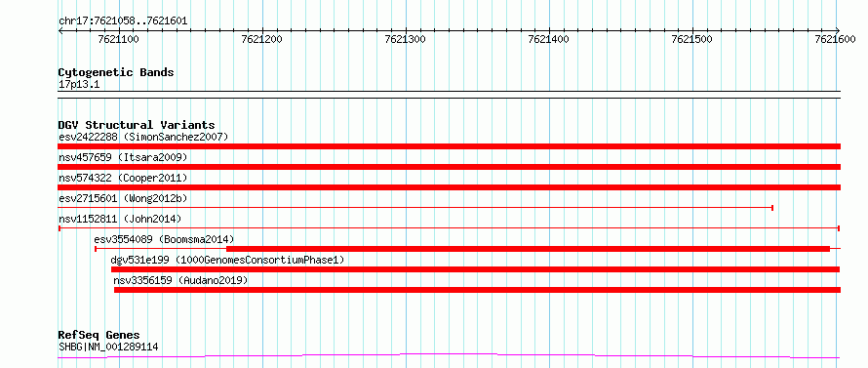Open the RefSeq Genes track title

(99, 336)
